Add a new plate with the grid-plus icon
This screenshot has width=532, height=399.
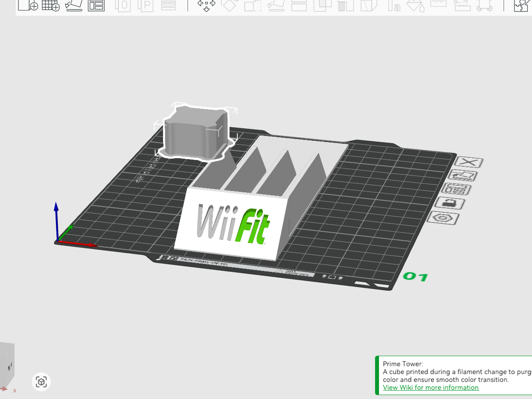[51, 5]
